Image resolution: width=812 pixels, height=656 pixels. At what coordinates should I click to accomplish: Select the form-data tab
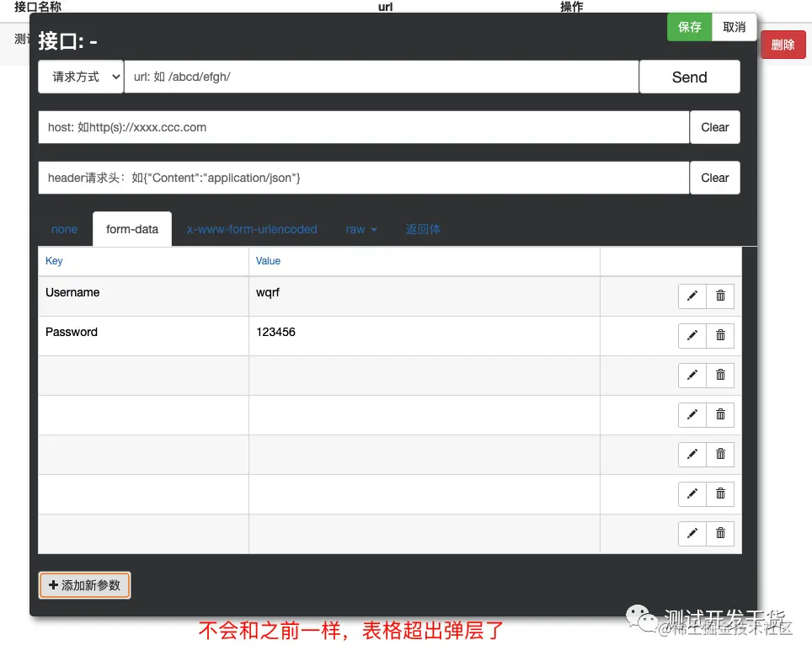click(x=132, y=229)
